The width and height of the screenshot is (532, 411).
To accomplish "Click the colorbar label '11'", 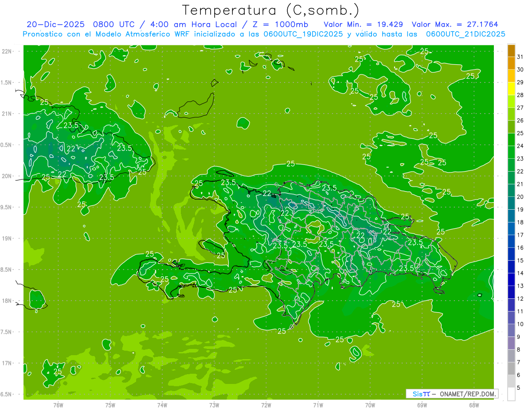I will click(x=520, y=311).
